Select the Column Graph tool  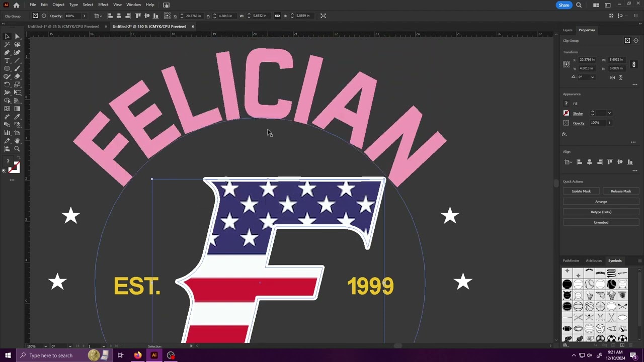pyautogui.click(x=7, y=133)
